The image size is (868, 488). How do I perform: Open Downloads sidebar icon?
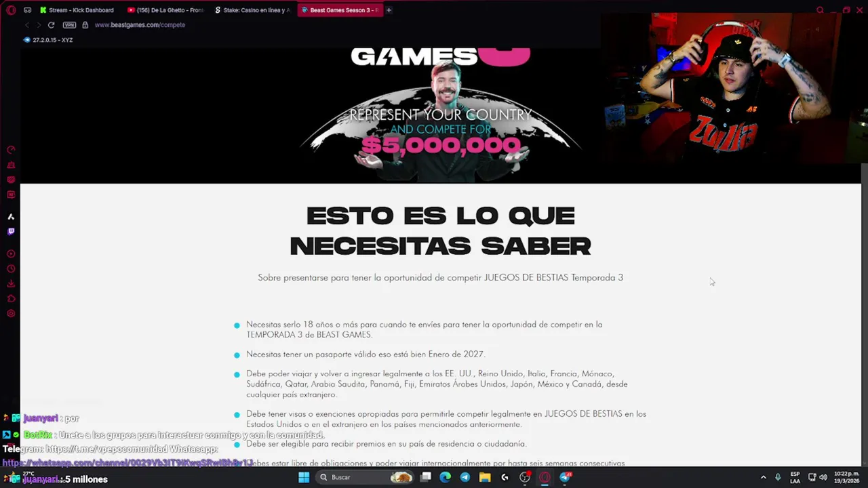pos(11,284)
